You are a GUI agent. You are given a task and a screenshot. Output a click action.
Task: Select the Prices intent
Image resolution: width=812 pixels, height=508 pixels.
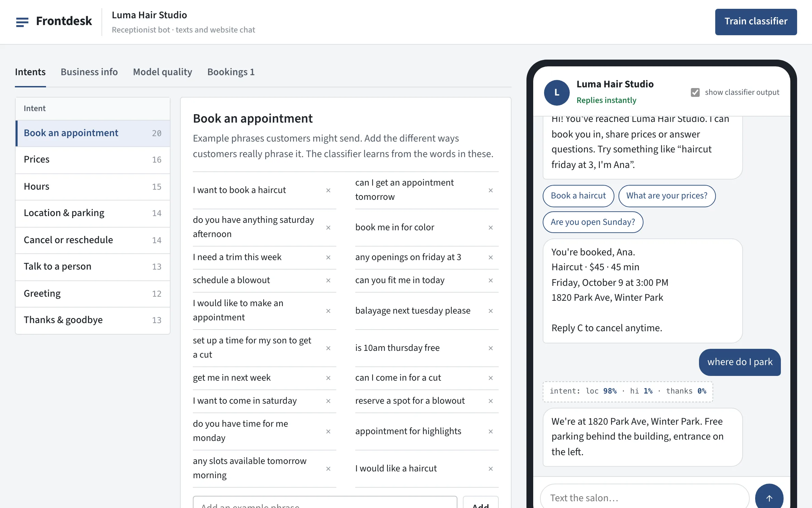click(x=93, y=160)
